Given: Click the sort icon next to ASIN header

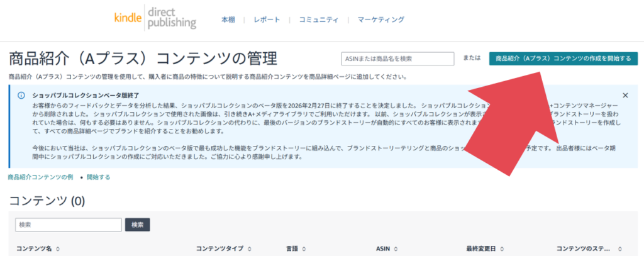Looking at the screenshot, I should pyautogui.click(x=397, y=249).
